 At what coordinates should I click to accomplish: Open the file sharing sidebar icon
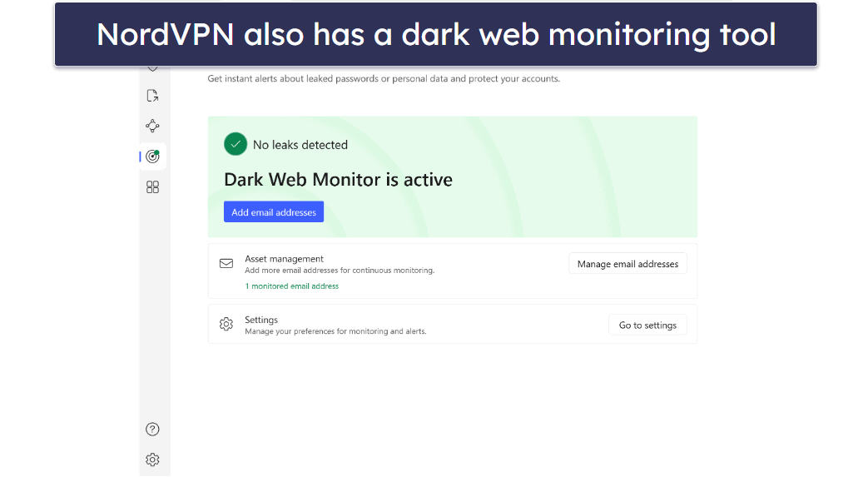tap(152, 96)
